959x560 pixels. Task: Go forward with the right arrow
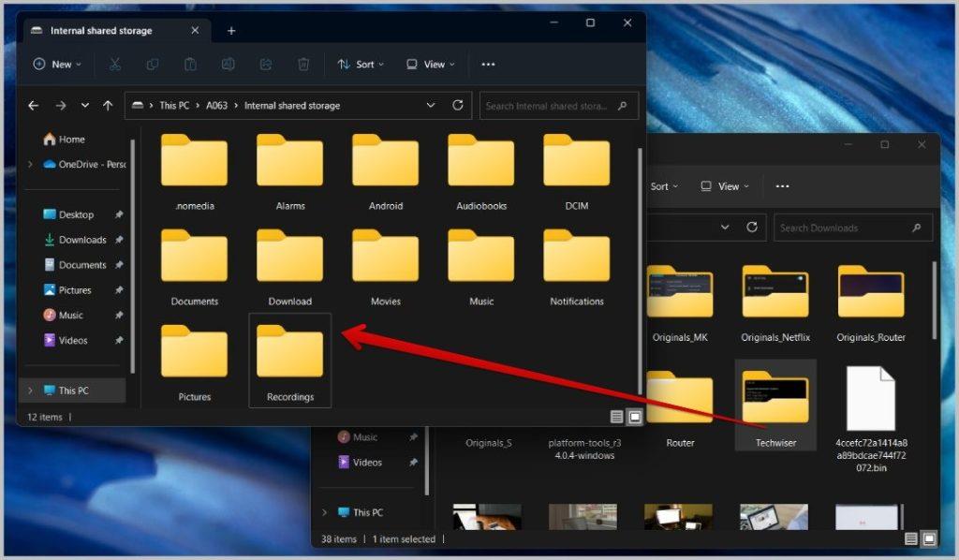click(x=61, y=106)
